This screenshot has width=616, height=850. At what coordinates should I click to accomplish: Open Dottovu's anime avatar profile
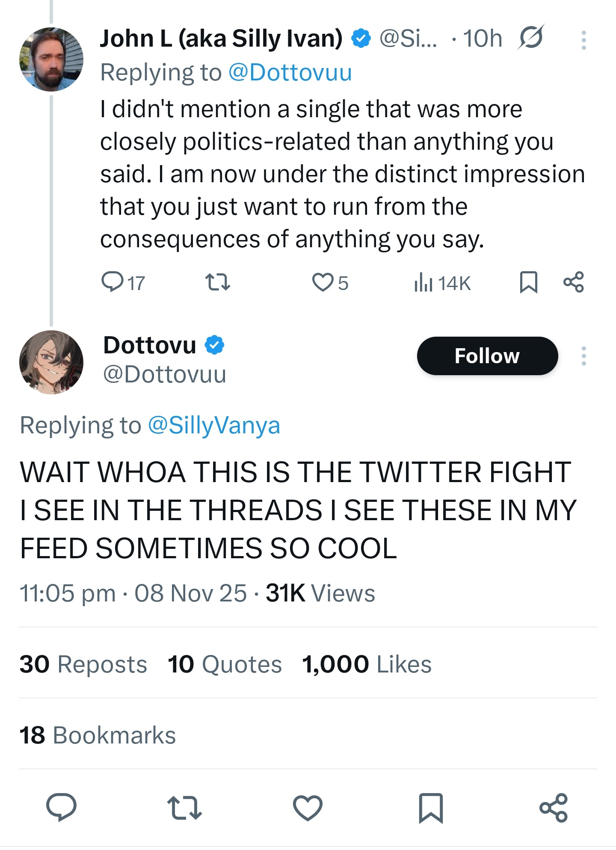click(x=51, y=362)
